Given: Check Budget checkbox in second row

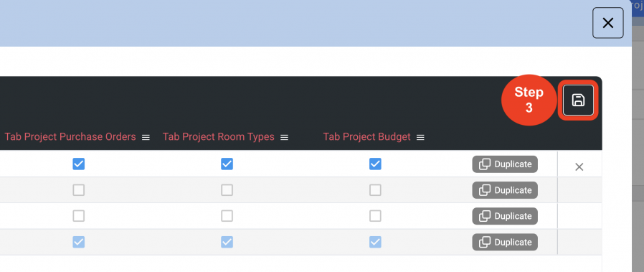Looking at the screenshot, I should (x=375, y=189).
